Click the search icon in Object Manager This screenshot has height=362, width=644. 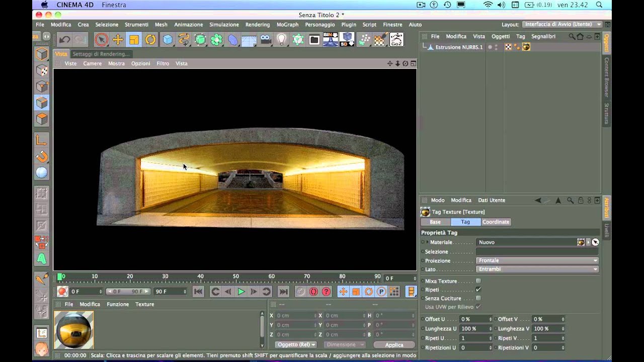pos(572,36)
